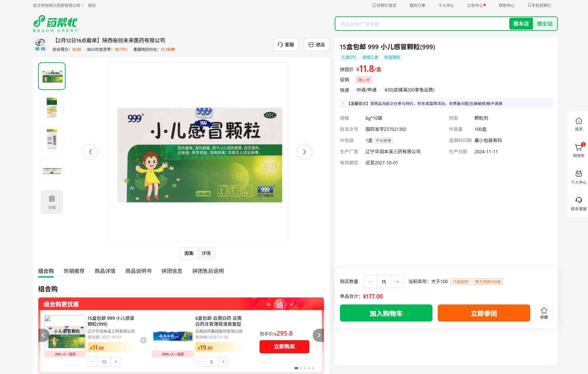Click the product name search field
588x374 pixels.
[422, 24]
